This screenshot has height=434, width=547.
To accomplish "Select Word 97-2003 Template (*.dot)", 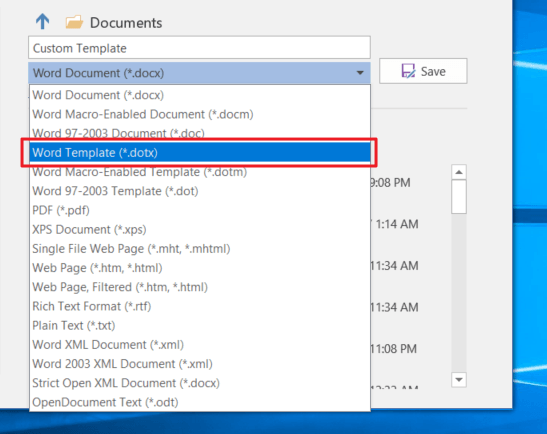I will tap(200, 191).
